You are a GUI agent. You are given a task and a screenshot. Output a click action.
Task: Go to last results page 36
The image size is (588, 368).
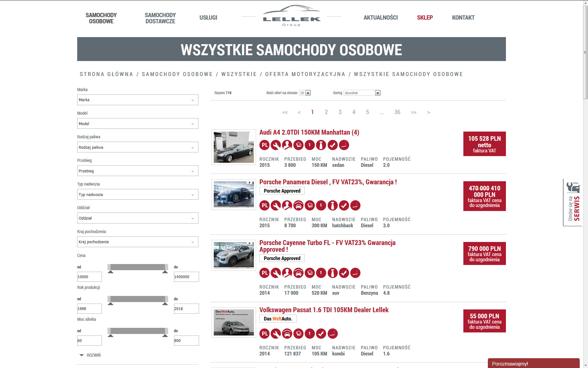397,112
